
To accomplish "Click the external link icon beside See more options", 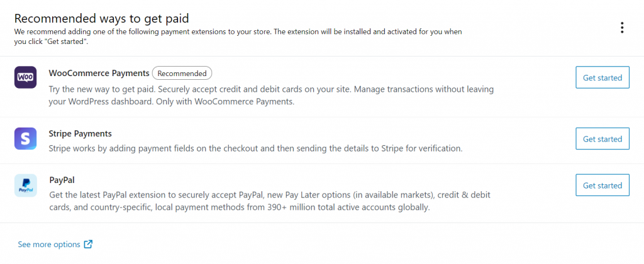I will tap(89, 244).
